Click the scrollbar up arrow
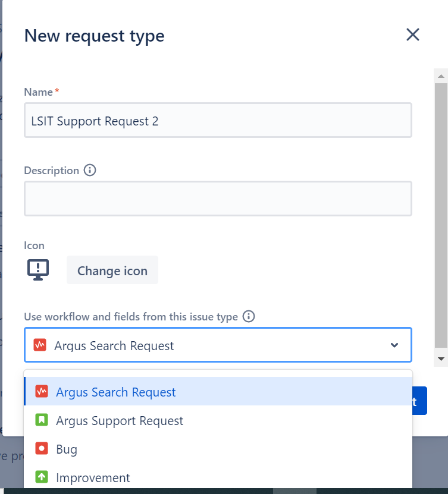 pos(441,75)
